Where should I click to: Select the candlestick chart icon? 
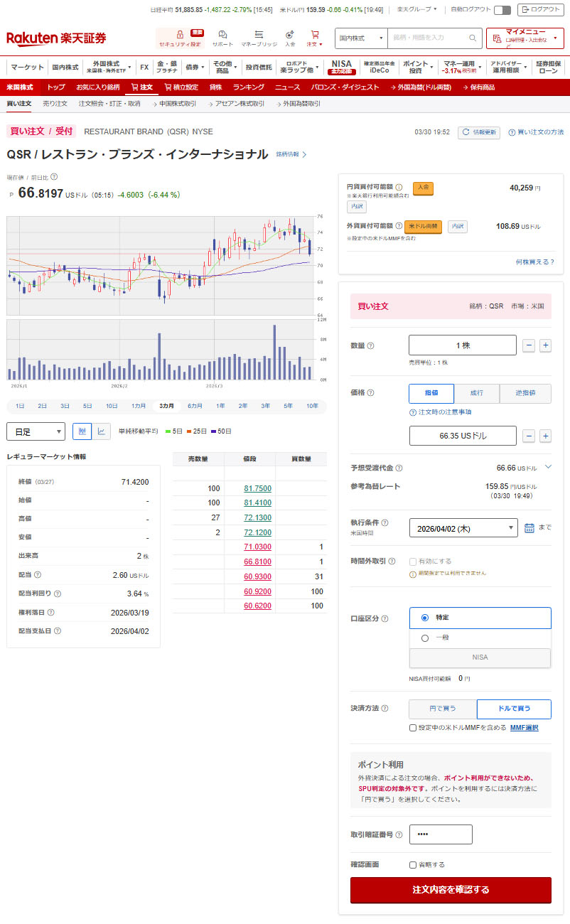click(x=82, y=431)
